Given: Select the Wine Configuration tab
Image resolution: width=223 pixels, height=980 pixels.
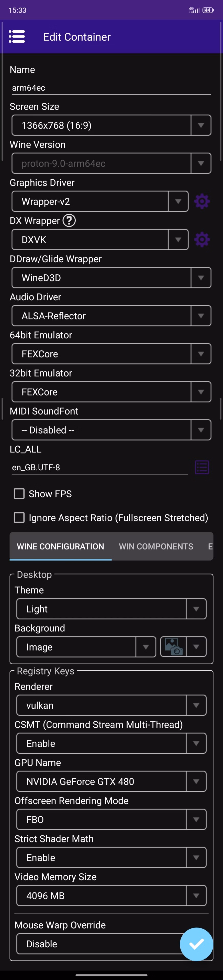Looking at the screenshot, I should click(x=60, y=546).
